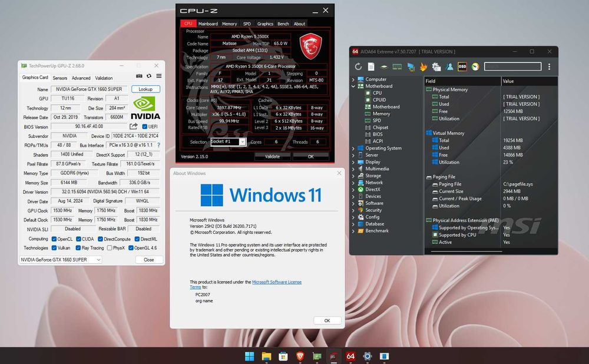The image size is (589, 364).
Task: Open the CPU-Z Mainboard tab
Action: [x=208, y=24]
